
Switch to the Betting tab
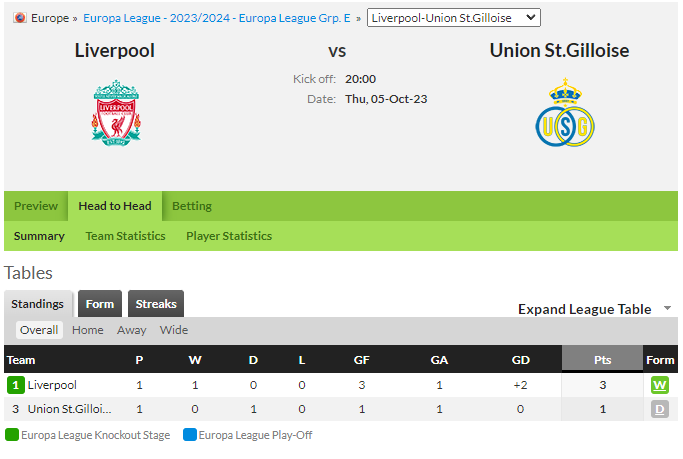pos(192,206)
